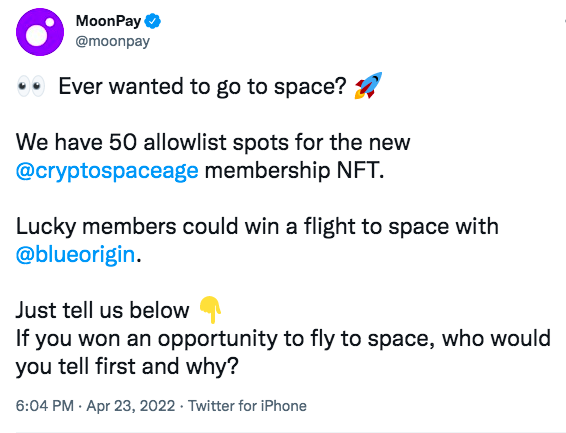Click 'If you won an opportunity' line
The image size is (566, 433).
(283, 339)
